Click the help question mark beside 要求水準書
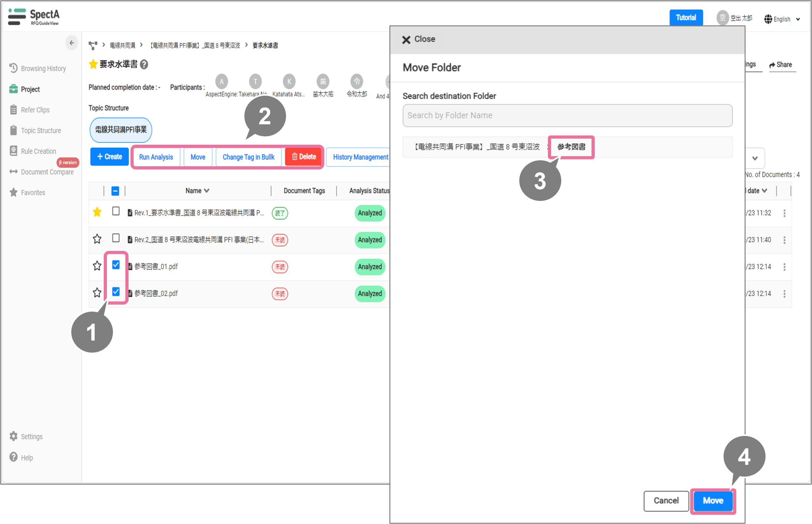 [x=144, y=64]
